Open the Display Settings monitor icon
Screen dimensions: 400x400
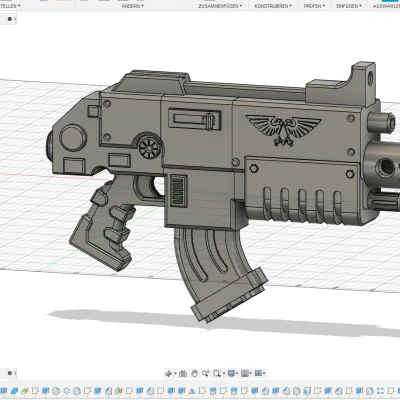(x=231, y=373)
